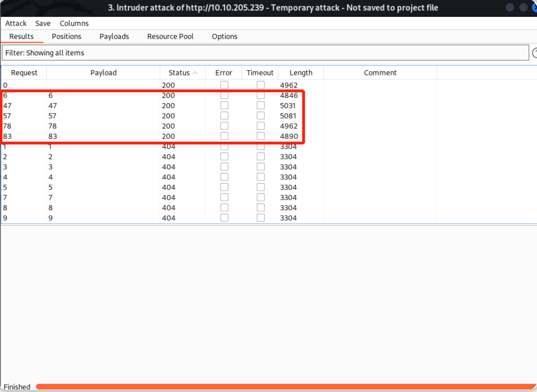Open the Attack menu
This screenshot has height=392, width=537.
(x=16, y=23)
